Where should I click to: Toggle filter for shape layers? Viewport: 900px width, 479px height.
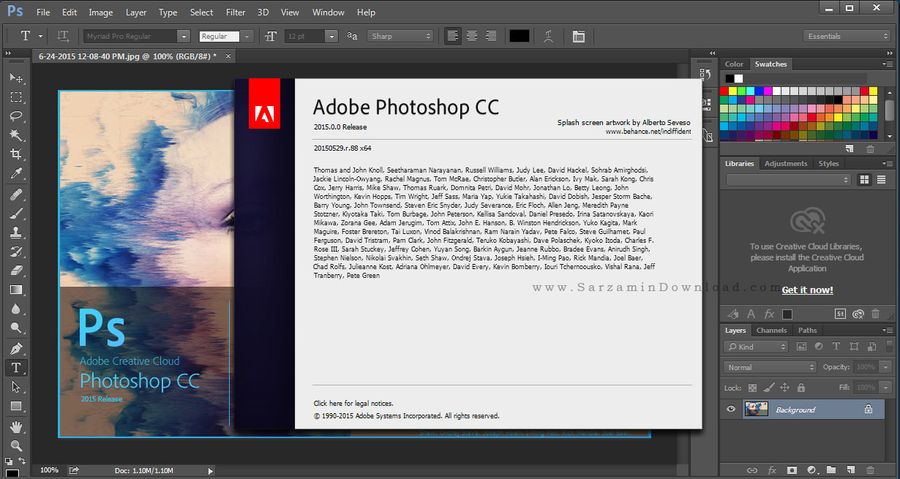[854, 346]
